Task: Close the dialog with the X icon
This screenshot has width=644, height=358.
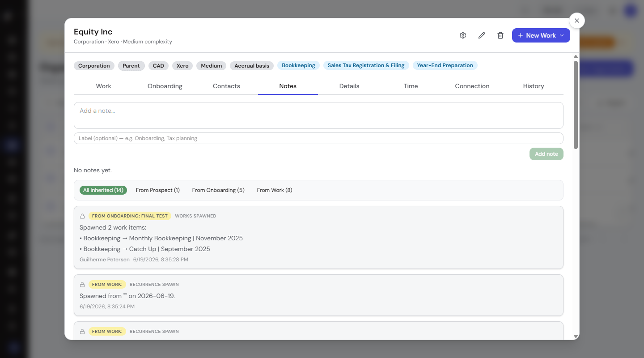Action: pos(577,21)
